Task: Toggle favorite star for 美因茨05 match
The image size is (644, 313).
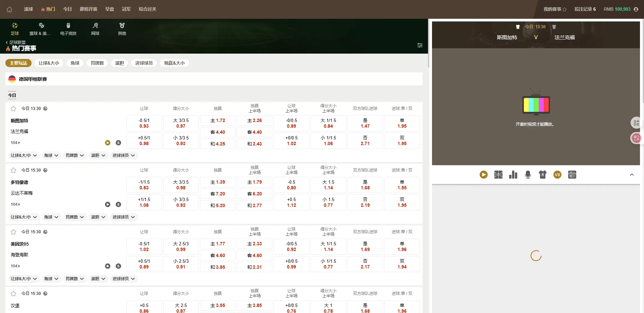Action: (13, 232)
